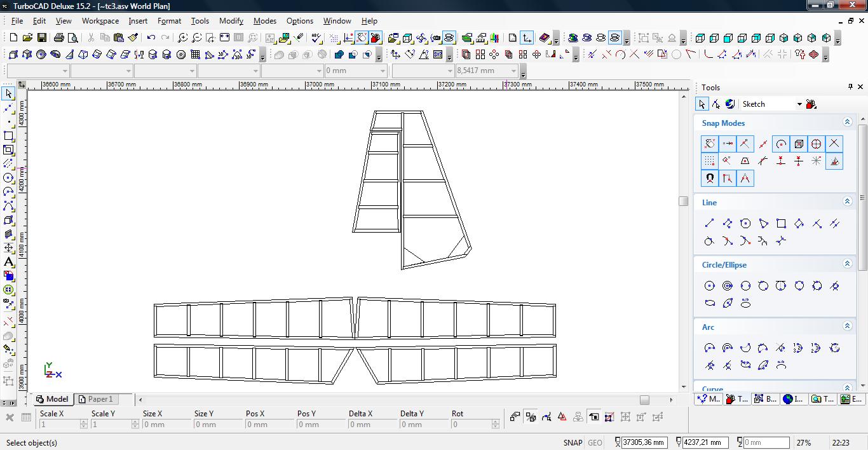
Task: Switch to the Paper 1 tab
Action: tap(95, 399)
